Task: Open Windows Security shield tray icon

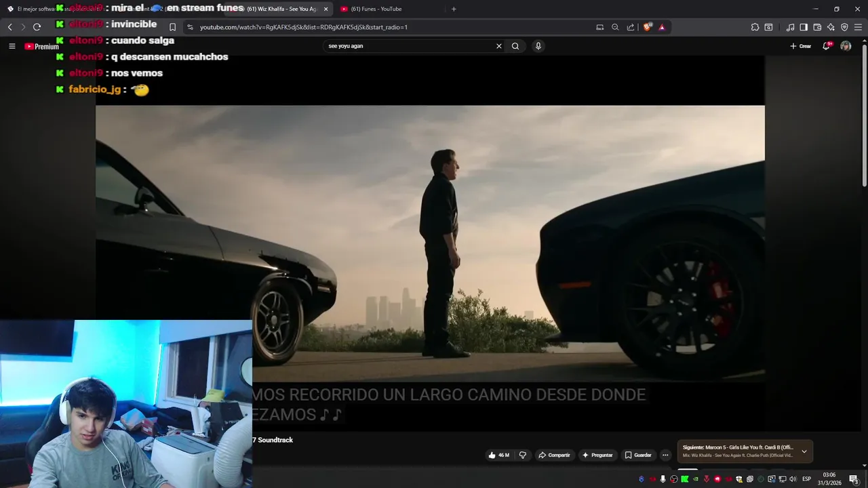Action: pyautogui.click(x=738, y=479)
